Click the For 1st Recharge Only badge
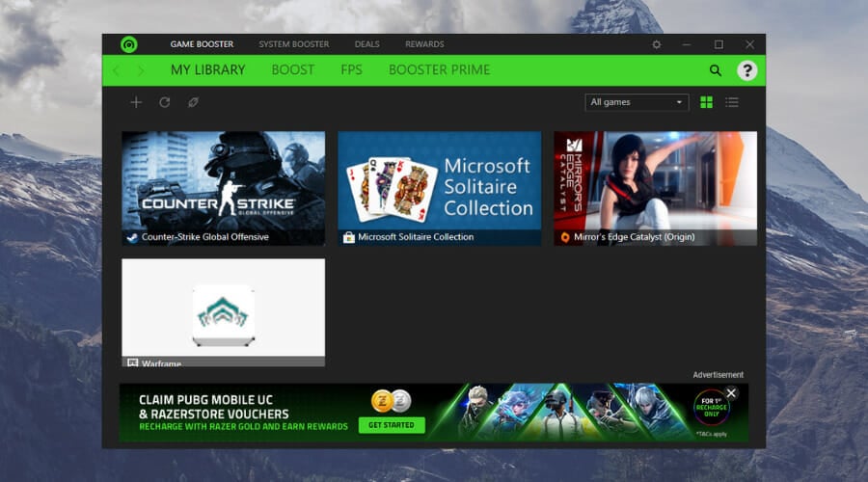This screenshot has height=482, width=868. [x=712, y=408]
